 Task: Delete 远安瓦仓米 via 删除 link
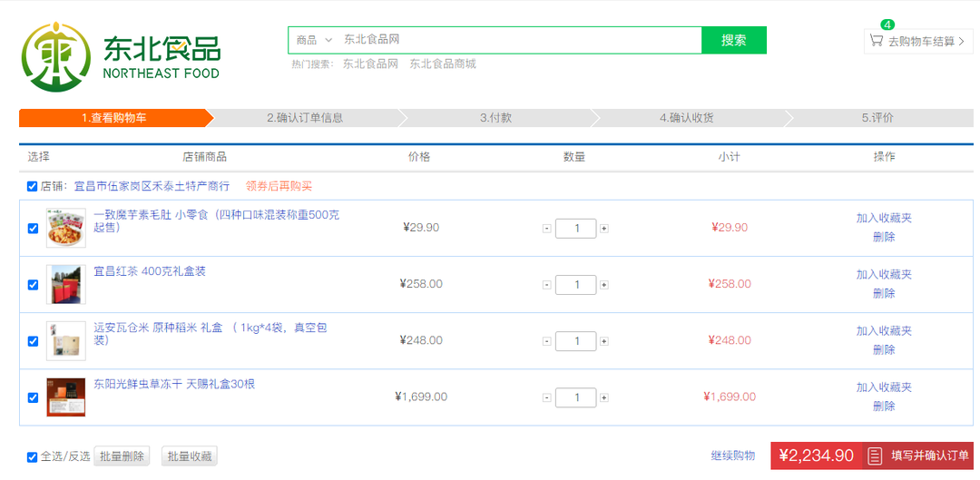pyautogui.click(x=884, y=349)
